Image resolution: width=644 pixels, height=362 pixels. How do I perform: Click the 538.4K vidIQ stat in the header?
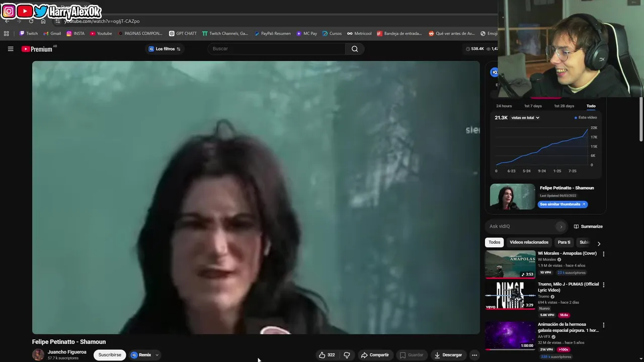(x=474, y=49)
